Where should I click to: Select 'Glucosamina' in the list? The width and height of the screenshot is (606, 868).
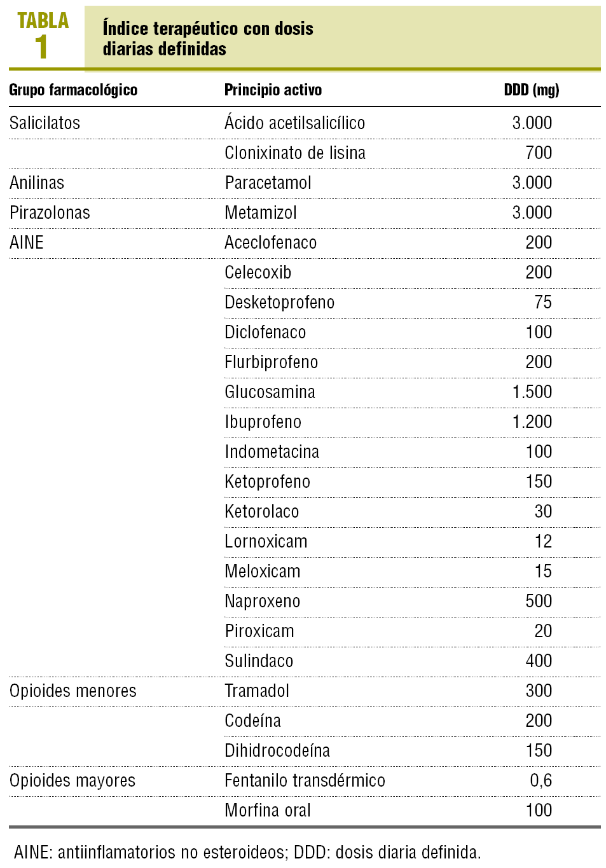click(x=270, y=392)
